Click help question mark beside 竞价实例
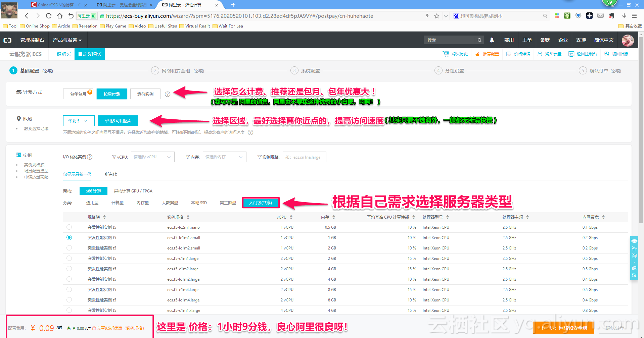The image size is (644, 338). (x=168, y=94)
